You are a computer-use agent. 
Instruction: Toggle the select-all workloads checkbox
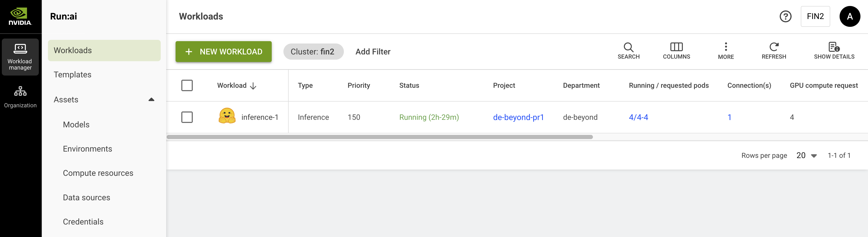[187, 85]
